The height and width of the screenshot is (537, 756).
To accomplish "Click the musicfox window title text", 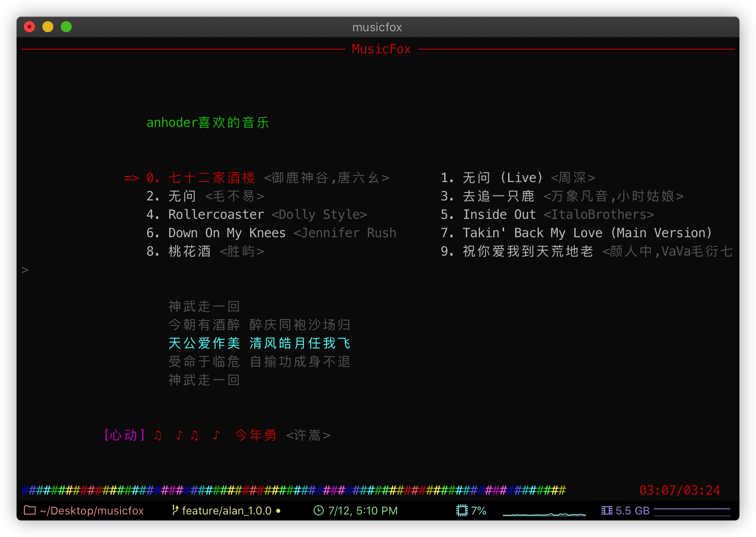I will click(x=377, y=27).
